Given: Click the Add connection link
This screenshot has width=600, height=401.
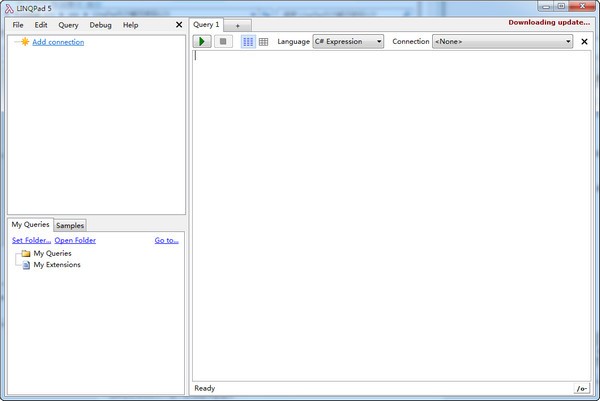Looking at the screenshot, I should coord(58,42).
